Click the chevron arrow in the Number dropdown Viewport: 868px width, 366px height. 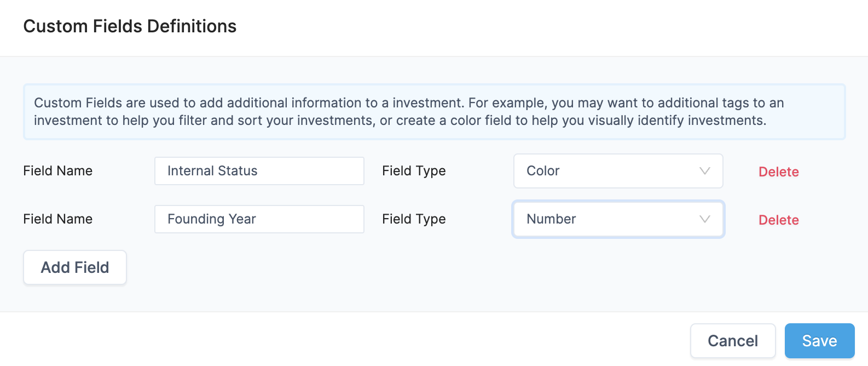point(704,219)
